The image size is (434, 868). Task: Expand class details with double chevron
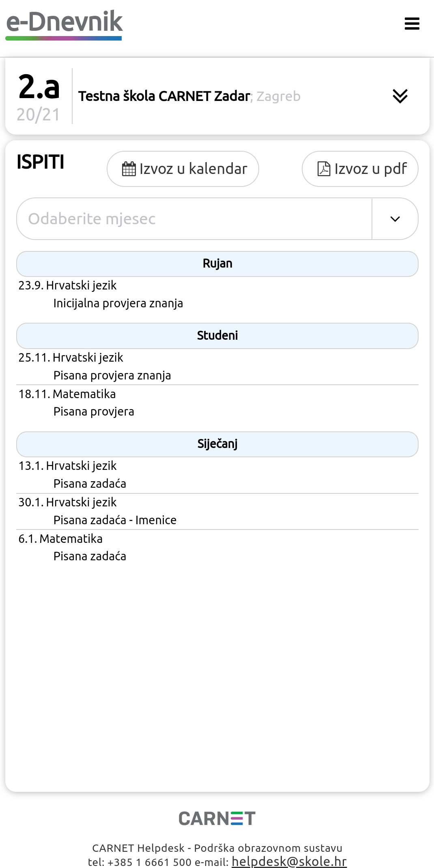click(400, 96)
